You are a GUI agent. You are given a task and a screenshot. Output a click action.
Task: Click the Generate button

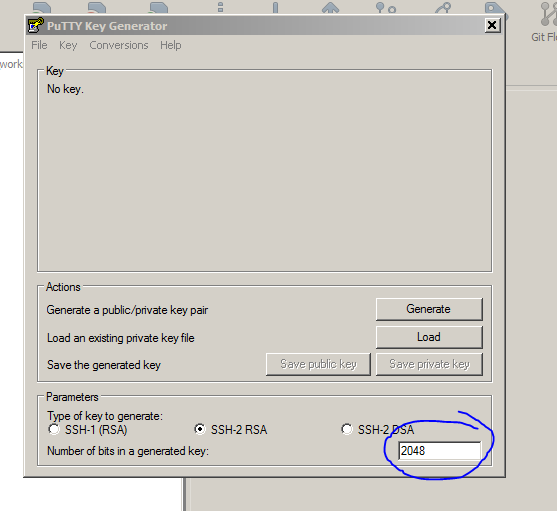tap(429, 309)
